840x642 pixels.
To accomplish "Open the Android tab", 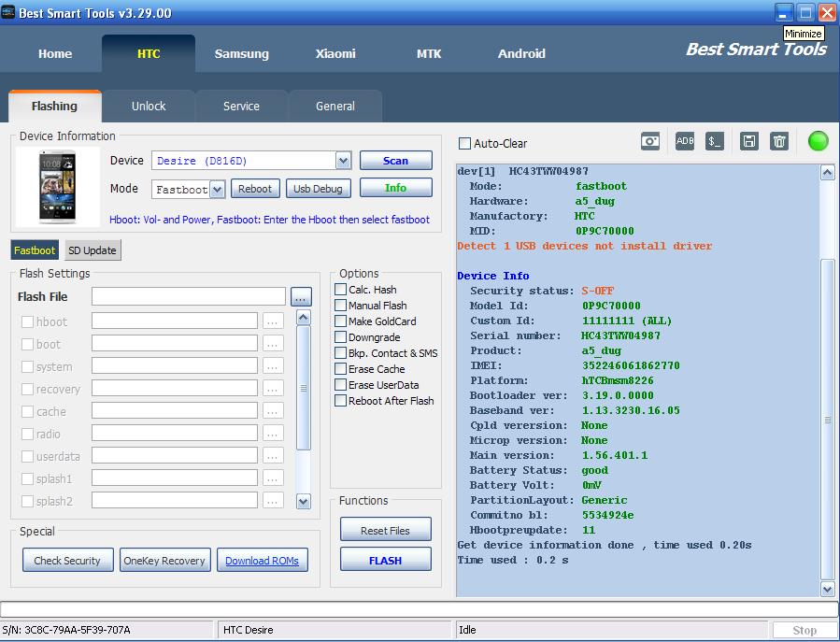I will (521, 53).
